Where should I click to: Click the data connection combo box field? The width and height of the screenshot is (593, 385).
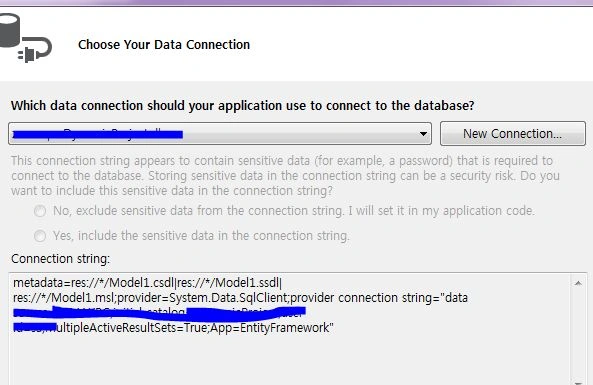click(x=220, y=134)
